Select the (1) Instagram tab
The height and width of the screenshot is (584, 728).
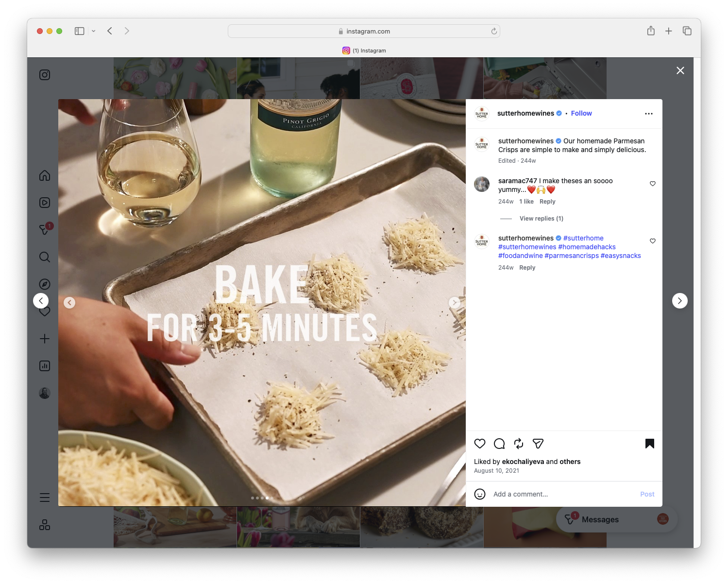[x=364, y=51]
